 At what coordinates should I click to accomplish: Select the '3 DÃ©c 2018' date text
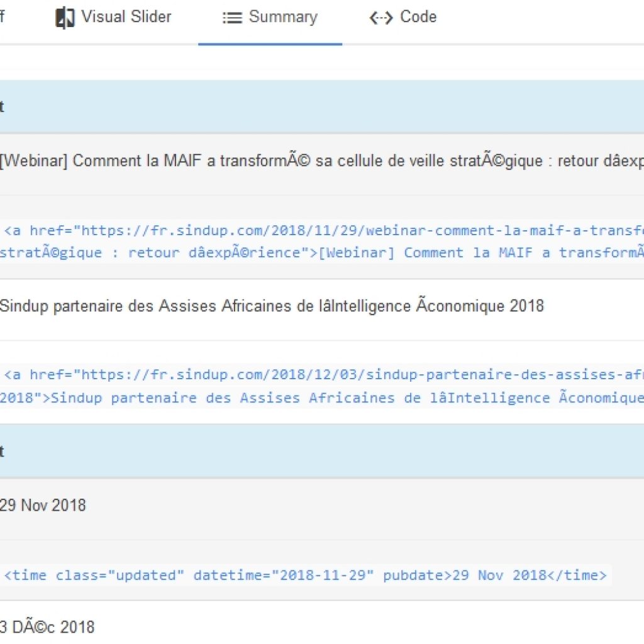47,627
